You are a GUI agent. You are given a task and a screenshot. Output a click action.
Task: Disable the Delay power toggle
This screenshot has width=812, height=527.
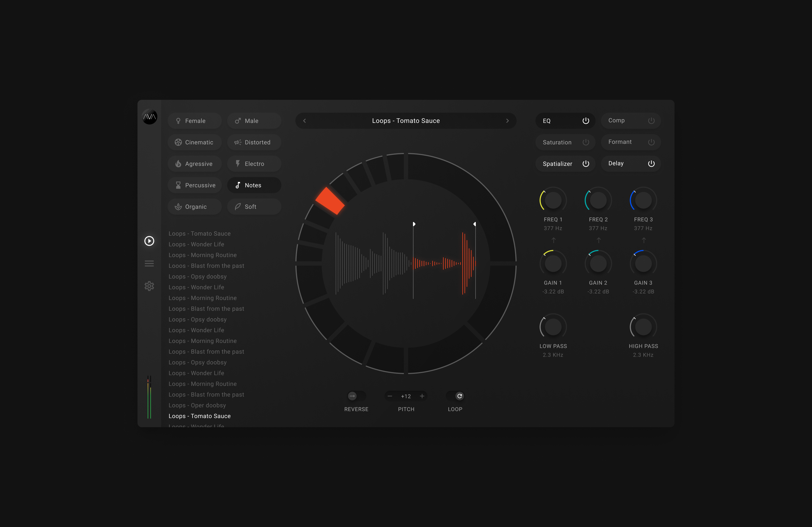click(x=651, y=164)
